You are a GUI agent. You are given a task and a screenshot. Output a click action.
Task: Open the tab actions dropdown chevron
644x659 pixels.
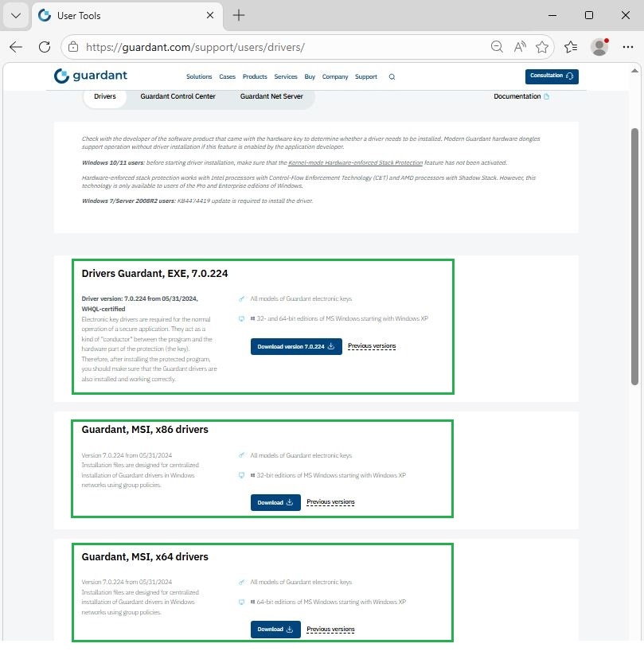(x=16, y=15)
